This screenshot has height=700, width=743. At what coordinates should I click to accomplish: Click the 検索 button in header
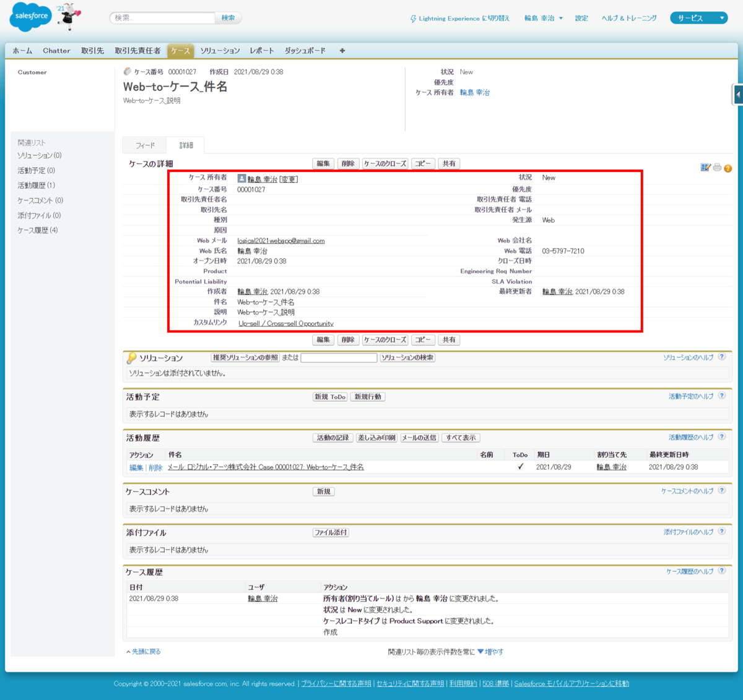pyautogui.click(x=228, y=18)
